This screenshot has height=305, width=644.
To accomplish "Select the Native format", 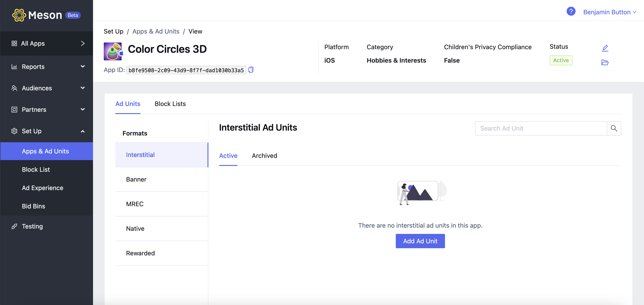I will (161, 229).
